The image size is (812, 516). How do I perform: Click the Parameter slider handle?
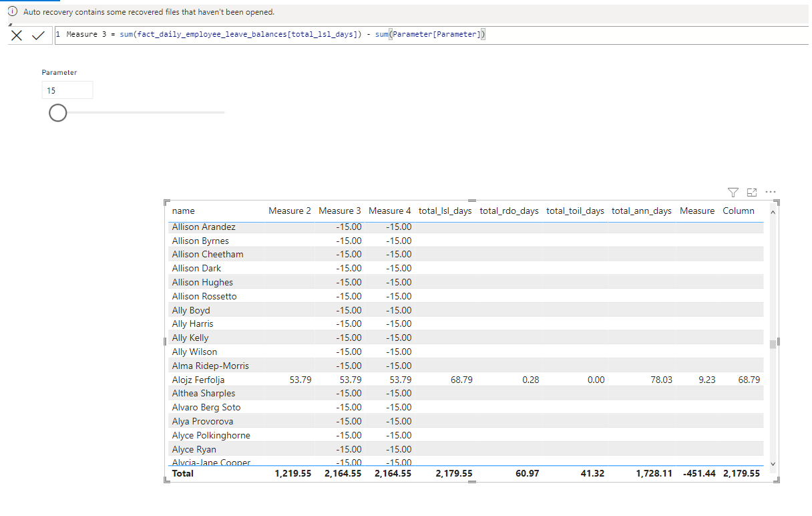(x=58, y=113)
